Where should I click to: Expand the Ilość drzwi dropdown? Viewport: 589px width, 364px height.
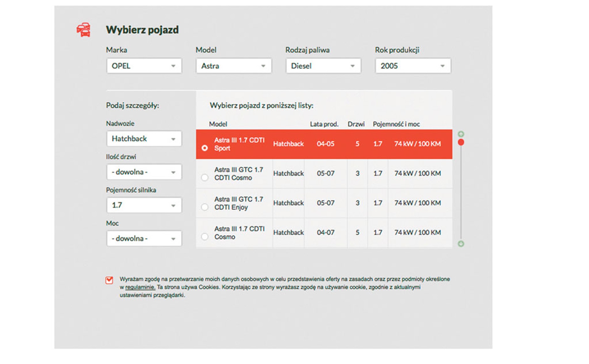(x=144, y=172)
